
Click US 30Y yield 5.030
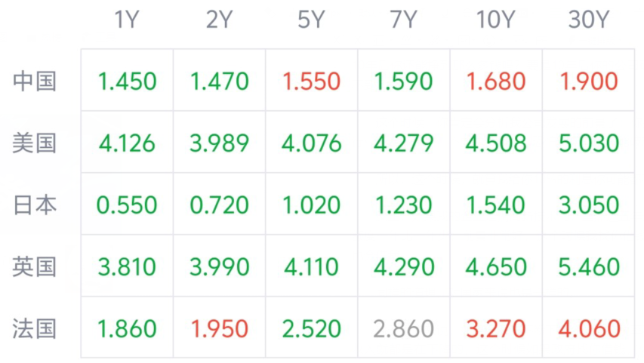589,143
